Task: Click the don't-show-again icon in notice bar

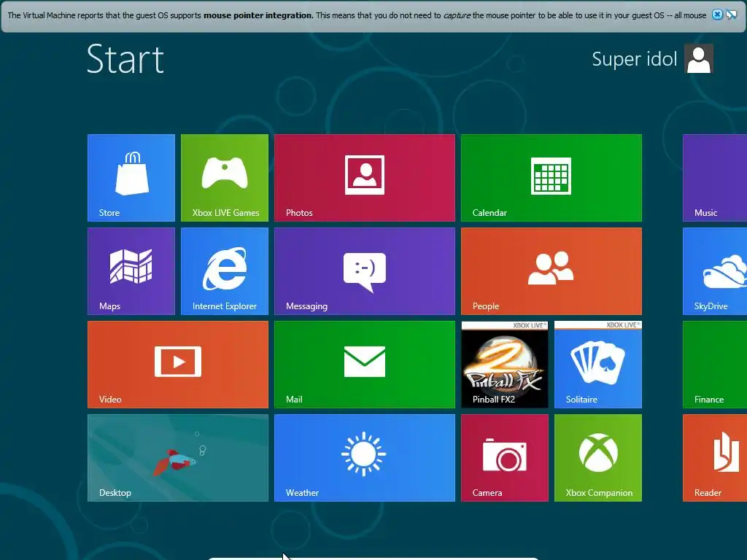Action: 731,15
